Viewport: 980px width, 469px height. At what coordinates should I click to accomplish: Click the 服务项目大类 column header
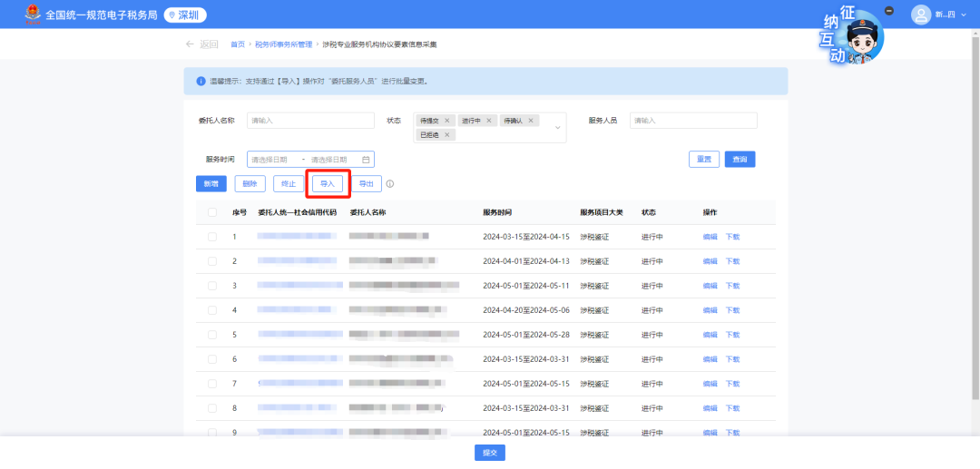[x=602, y=212]
